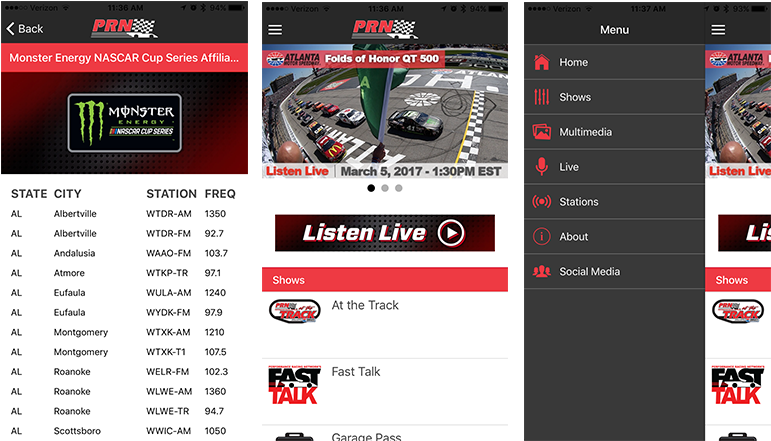Select the Social Media menu item
771x441 pixels.
[614, 271]
